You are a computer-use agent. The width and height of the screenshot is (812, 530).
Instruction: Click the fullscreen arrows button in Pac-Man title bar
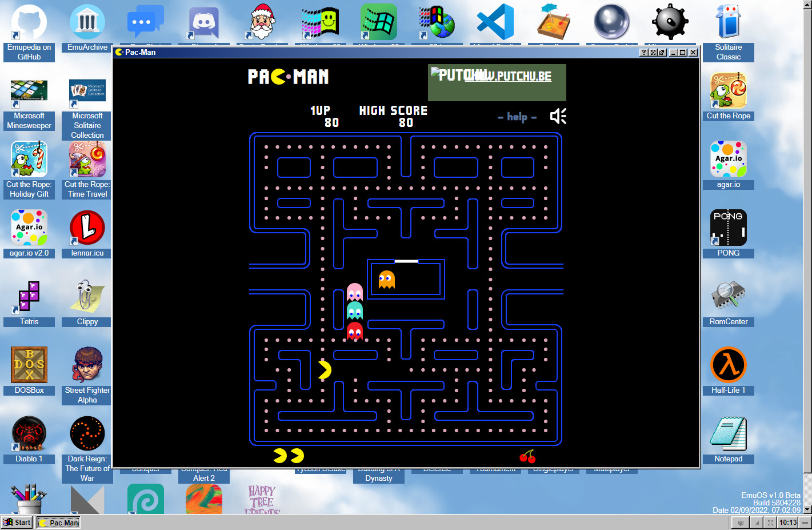point(653,52)
